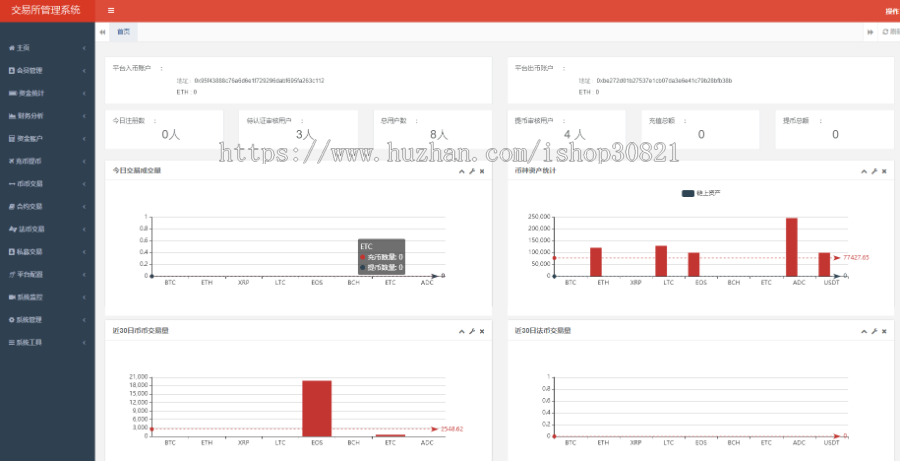Open 财务分析 in the sidebar
Image resolution: width=900 pixels, height=461 pixels.
[x=30, y=115]
